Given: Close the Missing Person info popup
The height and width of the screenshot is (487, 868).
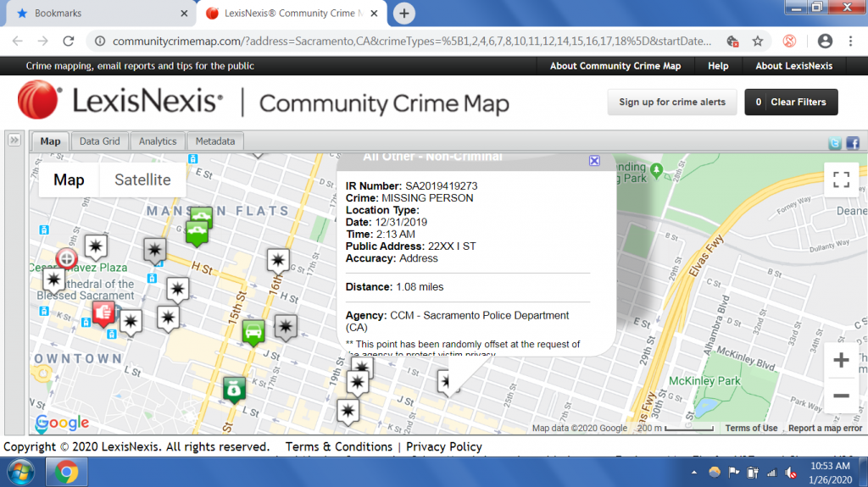Looking at the screenshot, I should pos(594,160).
